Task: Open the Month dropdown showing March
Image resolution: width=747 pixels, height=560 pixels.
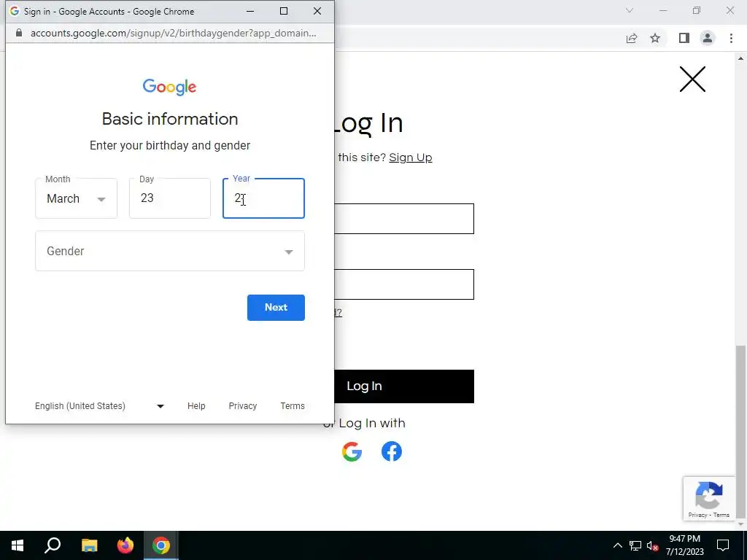Action: point(76,198)
